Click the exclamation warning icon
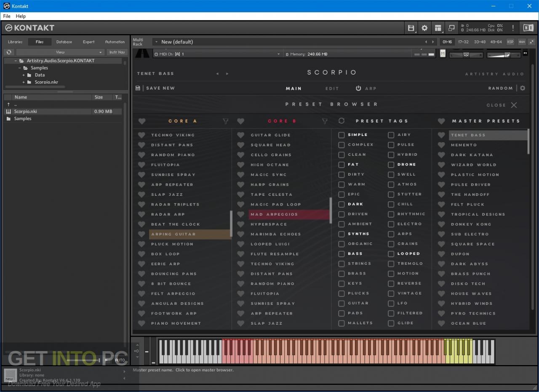Viewport: 539px width, 392px height. point(512,28)
